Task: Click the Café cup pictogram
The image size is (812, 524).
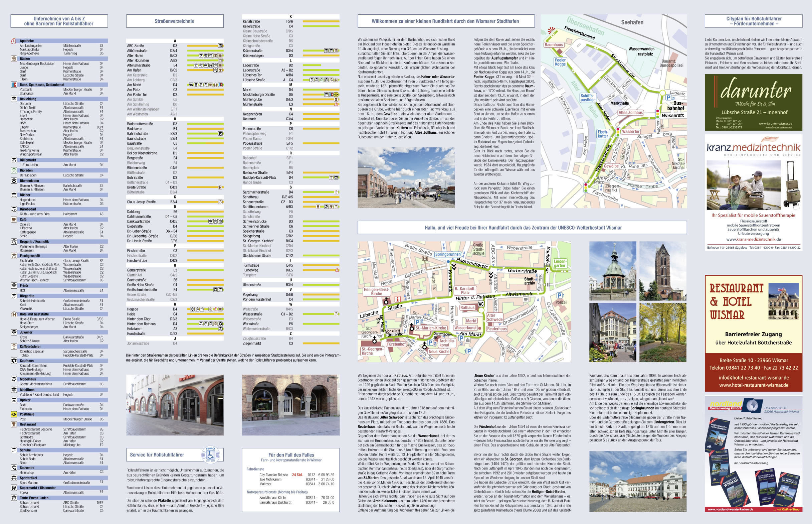Action: tap(14, 220)
